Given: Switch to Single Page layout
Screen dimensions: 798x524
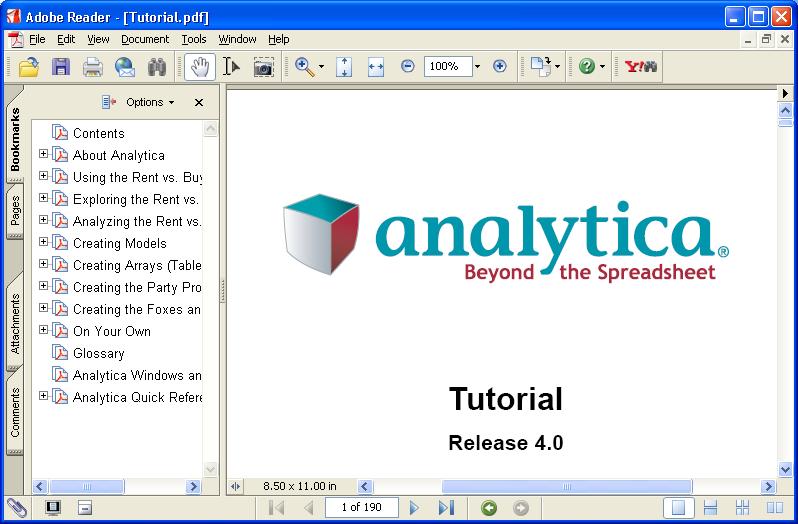Looking at the screenshot, I should point(678,507).
